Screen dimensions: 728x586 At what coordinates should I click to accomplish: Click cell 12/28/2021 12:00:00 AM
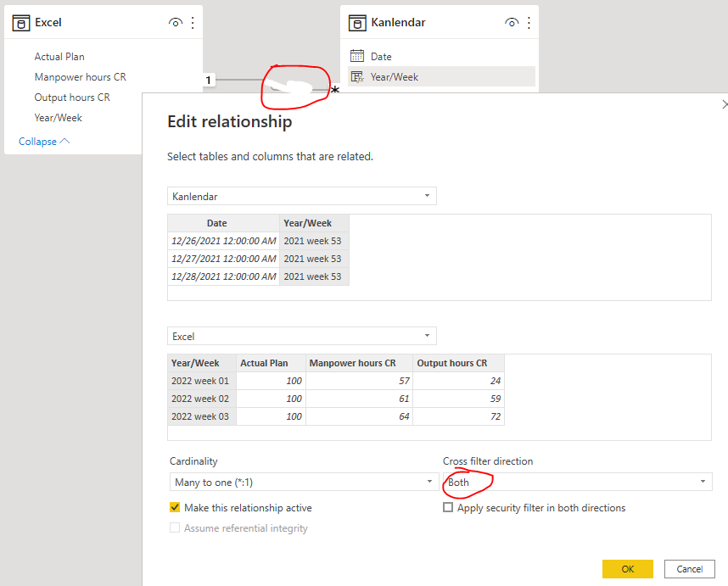click(223, 276)
